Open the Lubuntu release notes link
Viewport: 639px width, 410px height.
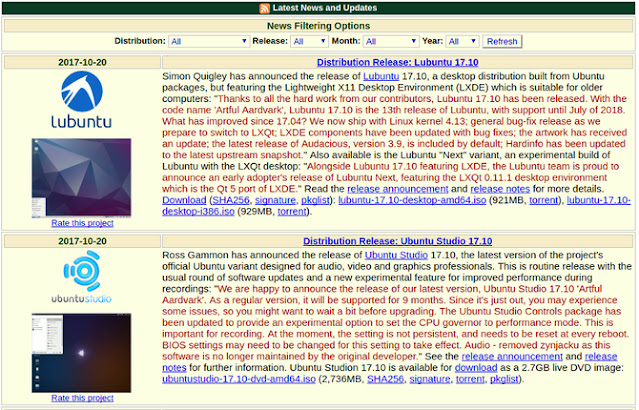(500, 189)
